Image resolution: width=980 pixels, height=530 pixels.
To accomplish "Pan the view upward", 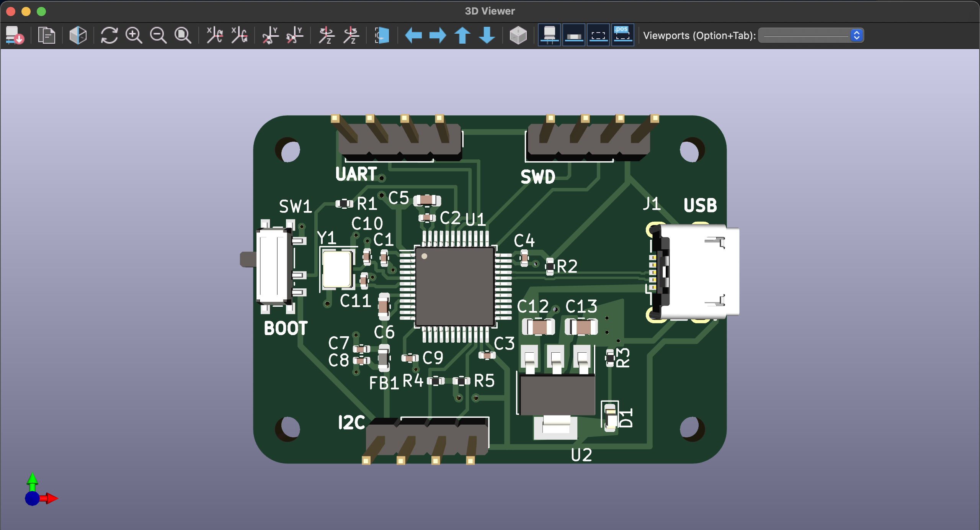I will (462, 35).
